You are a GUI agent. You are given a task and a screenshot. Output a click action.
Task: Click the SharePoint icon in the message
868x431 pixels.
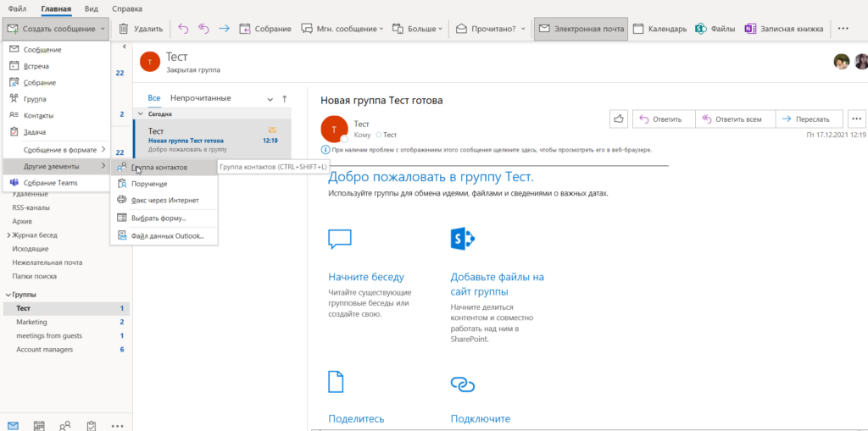click(x=463, y=239)
